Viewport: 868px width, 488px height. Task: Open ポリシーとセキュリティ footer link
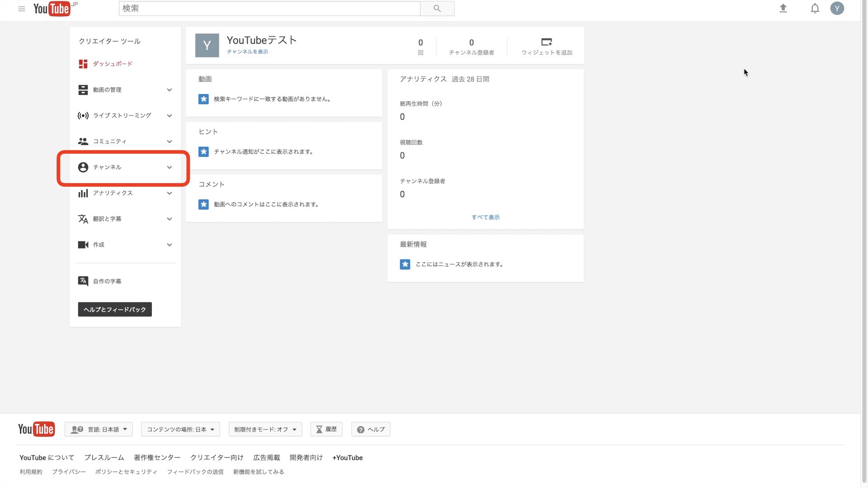click(x=126, y=472)
